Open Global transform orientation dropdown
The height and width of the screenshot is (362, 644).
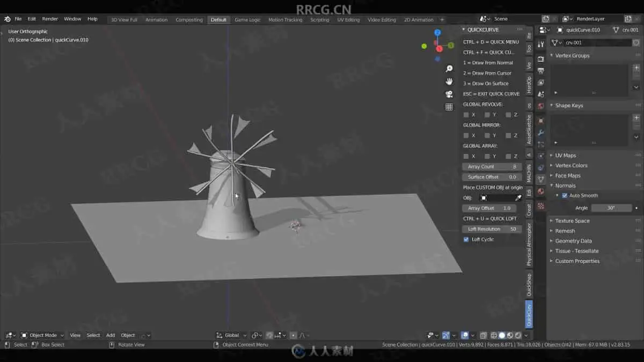(232, 335)
